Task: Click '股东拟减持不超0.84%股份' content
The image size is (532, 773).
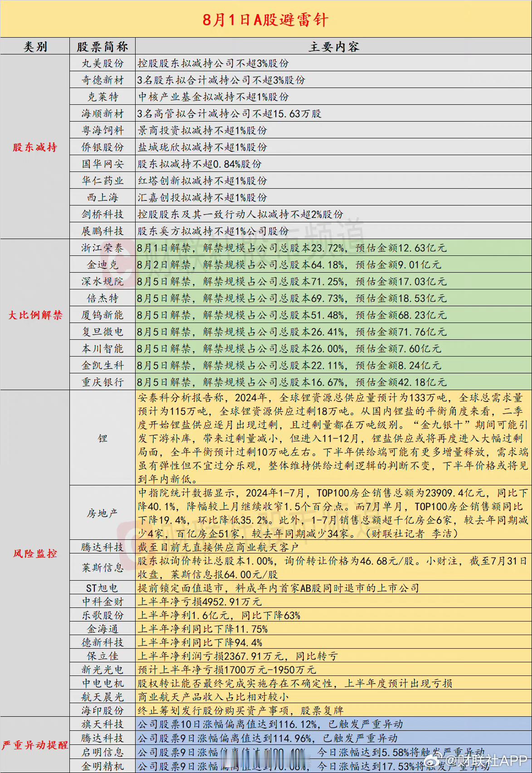Action: pyautogui.click(x=200, y=164)
